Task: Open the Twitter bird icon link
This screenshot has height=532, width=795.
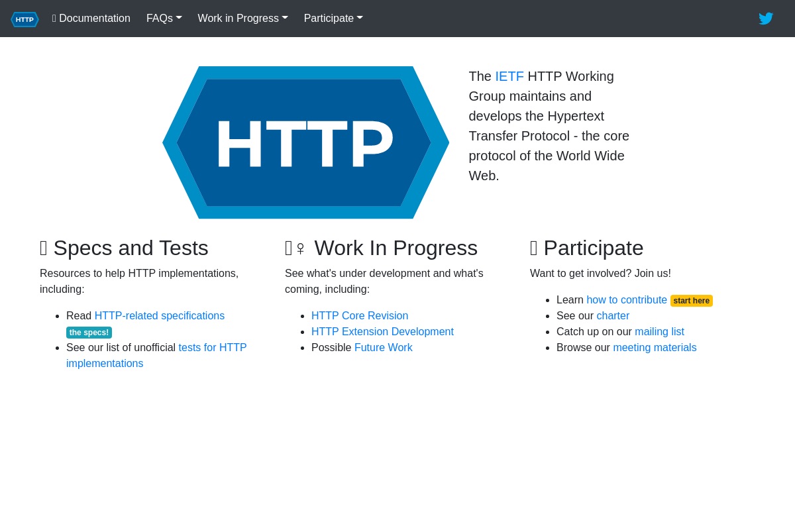Action: (x=766, y=19)
